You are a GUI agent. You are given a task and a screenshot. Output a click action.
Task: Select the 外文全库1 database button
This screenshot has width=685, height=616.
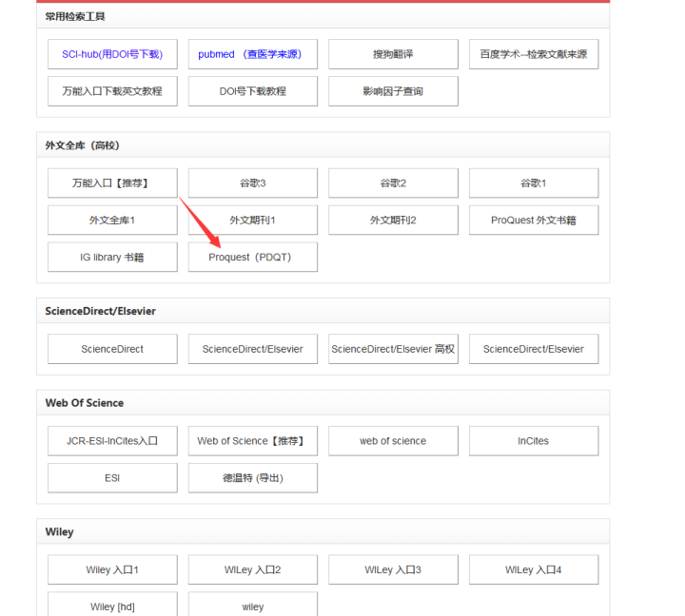click(x=112, y=220)
